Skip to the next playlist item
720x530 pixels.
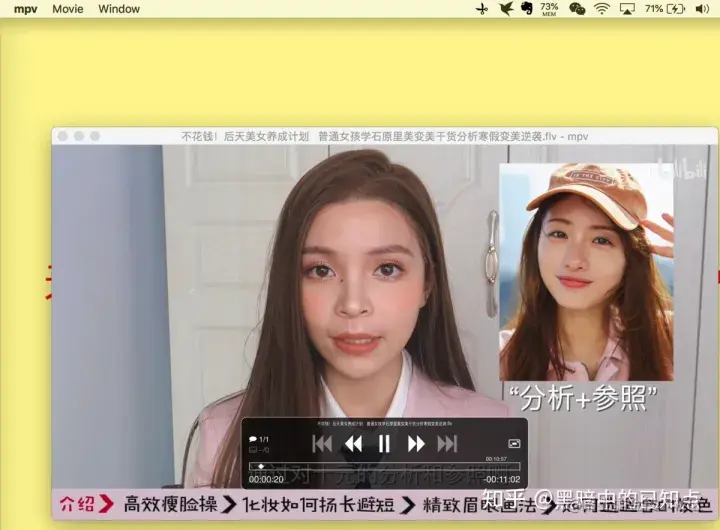pos(447,444)
